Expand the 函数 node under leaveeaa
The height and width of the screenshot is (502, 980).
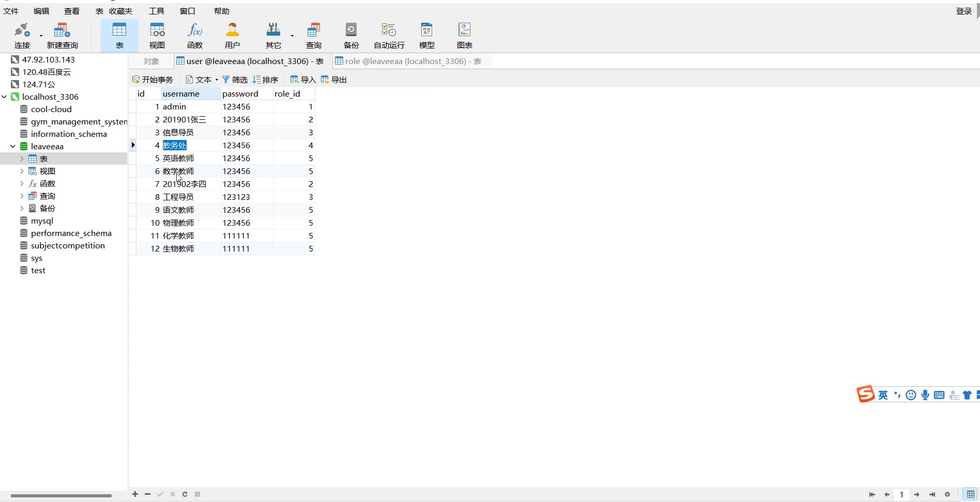pos(22,183)
